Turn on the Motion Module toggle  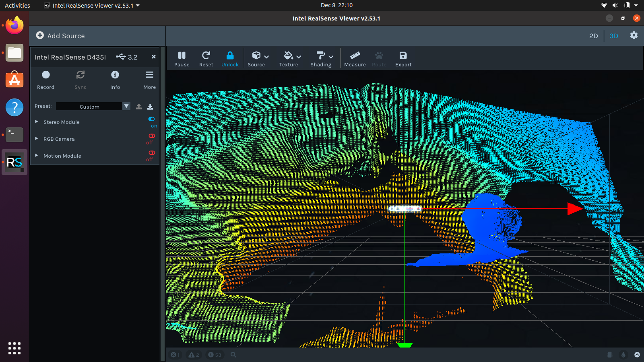(152, 153)
